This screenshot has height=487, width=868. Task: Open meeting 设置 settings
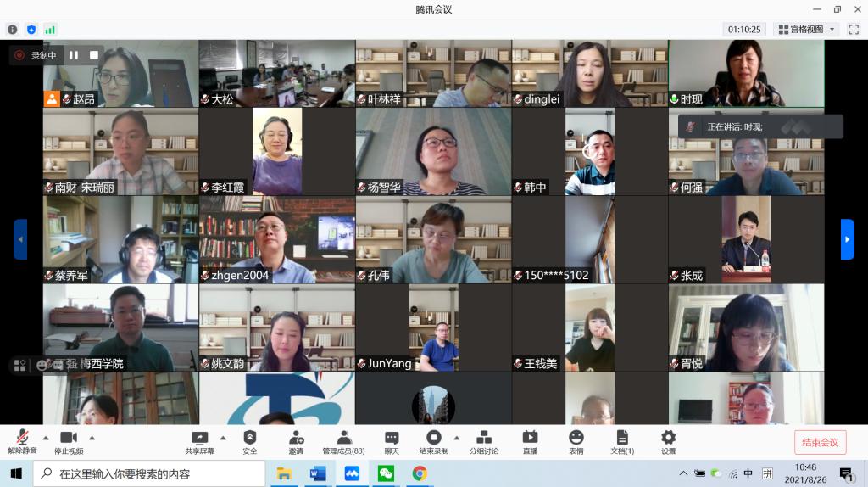point(668,441)
